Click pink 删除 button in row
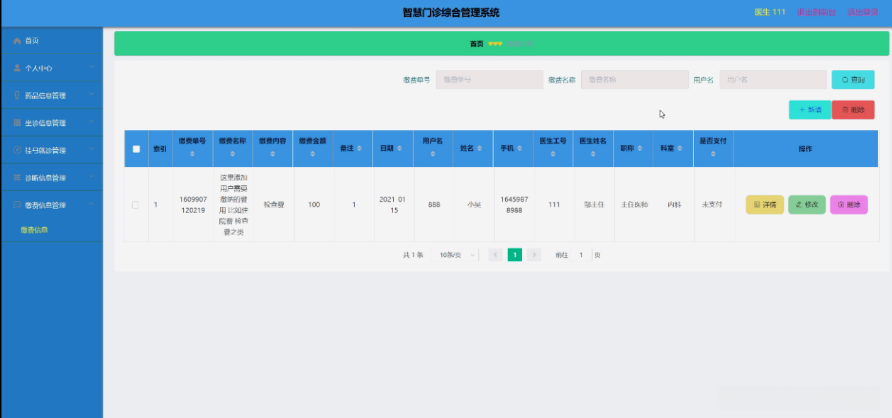The height and width of the screenshot is (418, 892). tap(849, 205)
